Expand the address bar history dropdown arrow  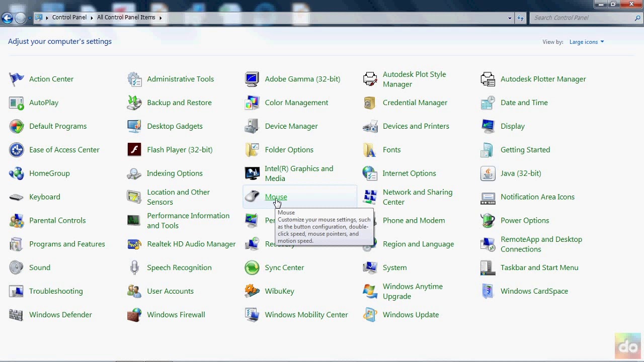pos(510,18)
